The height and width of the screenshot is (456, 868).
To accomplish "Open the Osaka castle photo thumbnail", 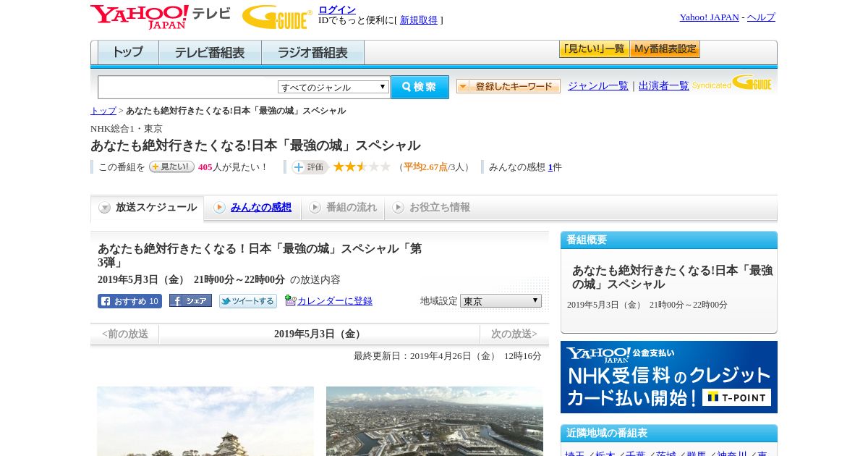I will coord(205,421).
